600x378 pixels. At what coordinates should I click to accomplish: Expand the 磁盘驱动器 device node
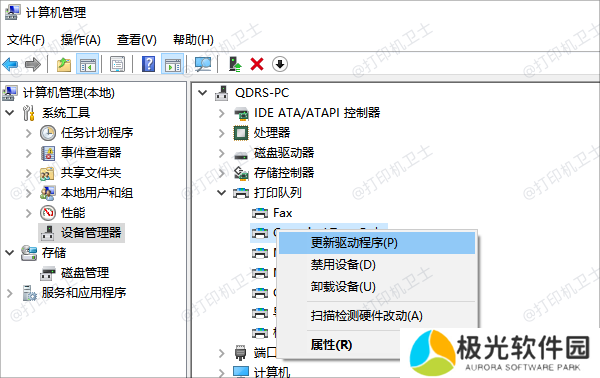(222, 153)
